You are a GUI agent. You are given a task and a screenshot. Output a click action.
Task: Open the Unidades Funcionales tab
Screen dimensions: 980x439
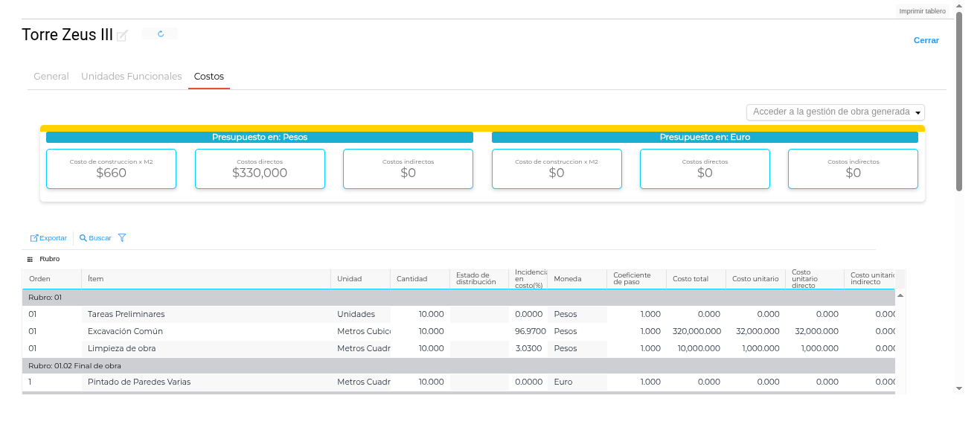coord(131,77)
